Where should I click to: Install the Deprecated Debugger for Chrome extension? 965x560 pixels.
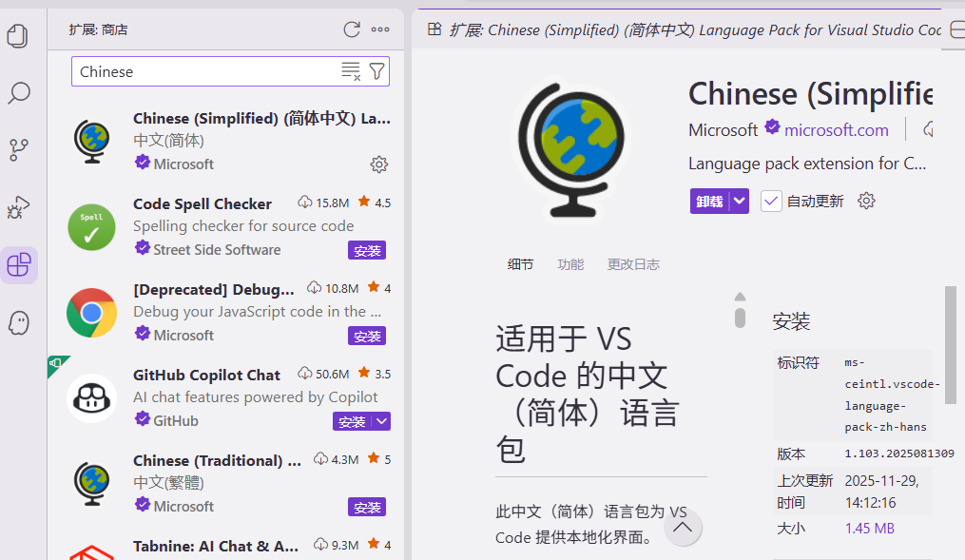pos(367,336)
